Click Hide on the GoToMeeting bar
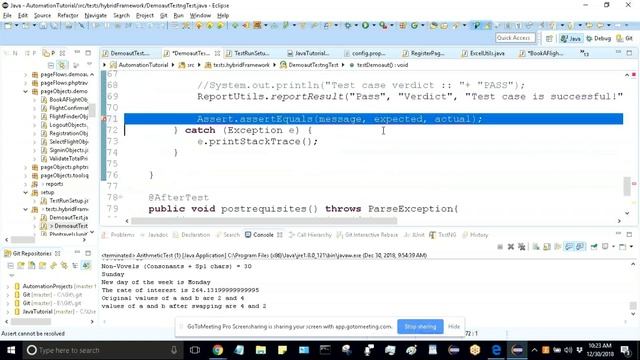Screen dimensions: 640x360 (x=454, y=327)
